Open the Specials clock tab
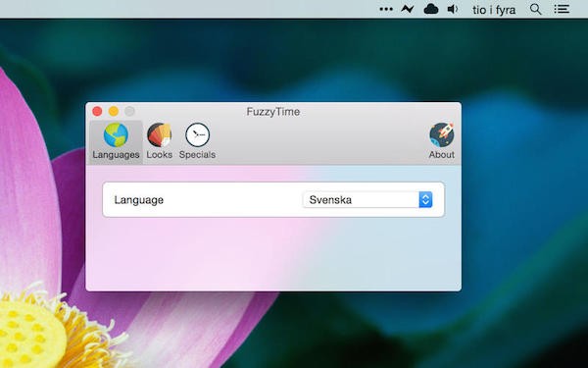The width and height of the screenshot is (588, 368). tap(197, 141)
